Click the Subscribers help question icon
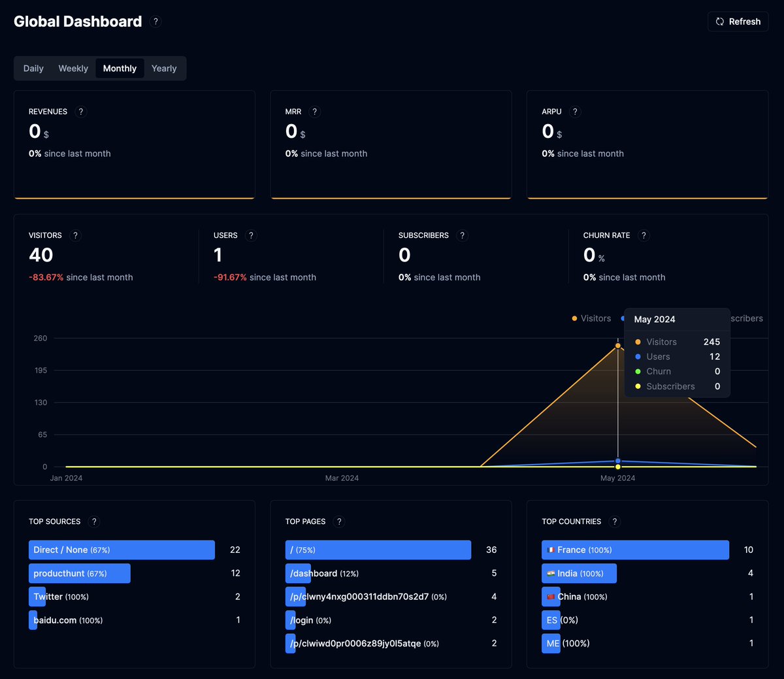784x679 pixels. coord(463,235)
